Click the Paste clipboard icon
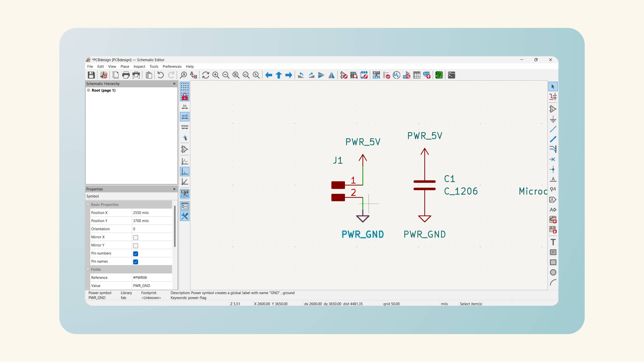The width and height of the screenshot is (644, 362). tap(149, 75)
